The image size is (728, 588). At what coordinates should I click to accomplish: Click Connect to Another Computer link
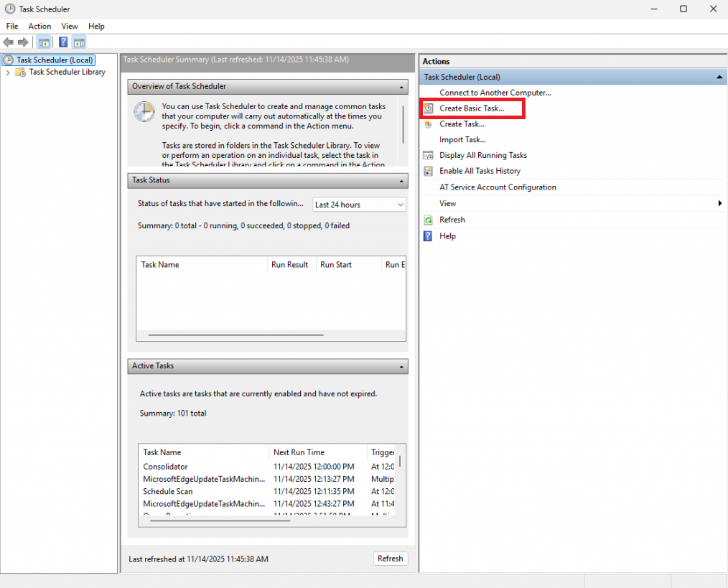(496, 93)
